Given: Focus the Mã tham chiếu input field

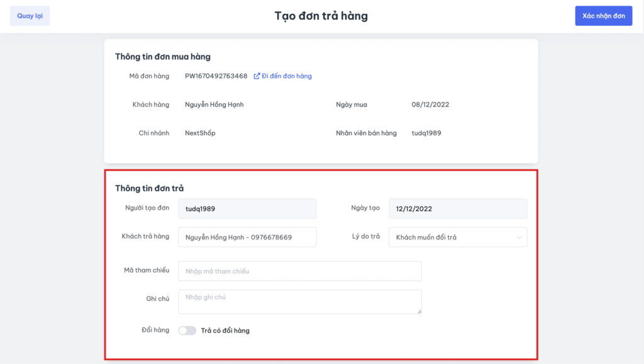Looking at the screenshot, I should click(x=300, y=271).
